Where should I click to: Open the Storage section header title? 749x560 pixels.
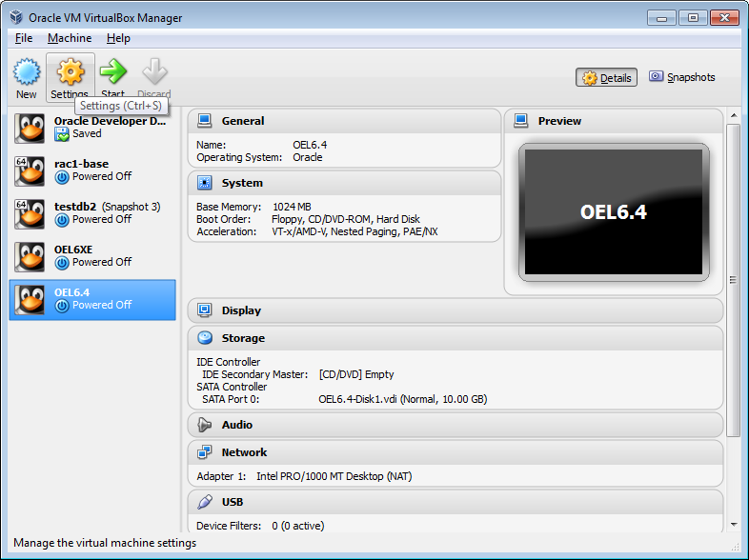point(243,338)
